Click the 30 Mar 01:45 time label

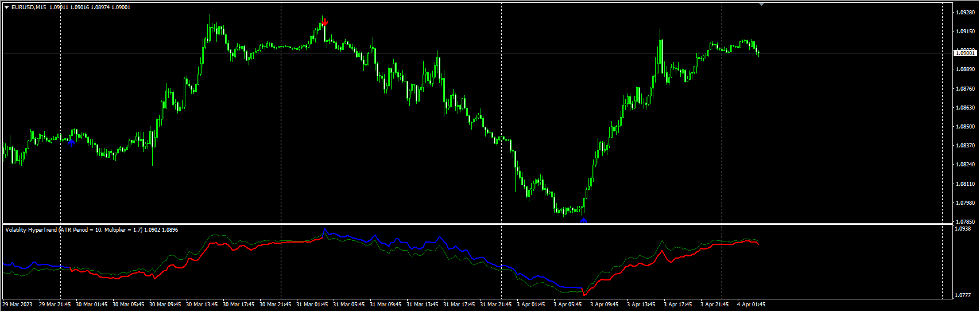(91, 305)
